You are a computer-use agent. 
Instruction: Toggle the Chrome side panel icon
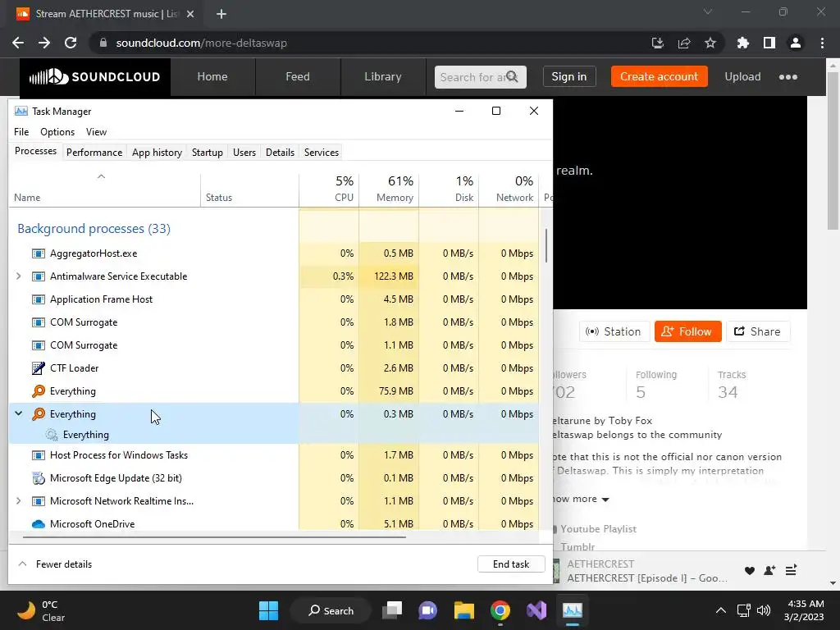(x=769, y=43)
